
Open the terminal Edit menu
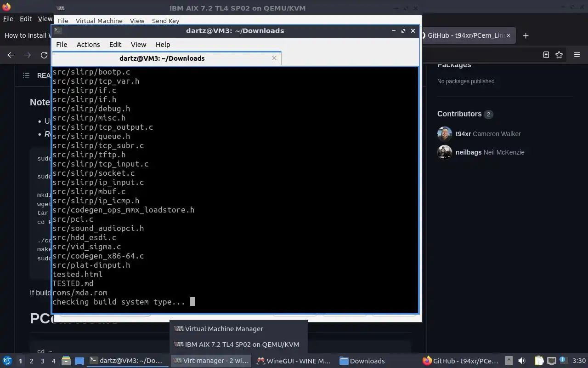(115, 45)
